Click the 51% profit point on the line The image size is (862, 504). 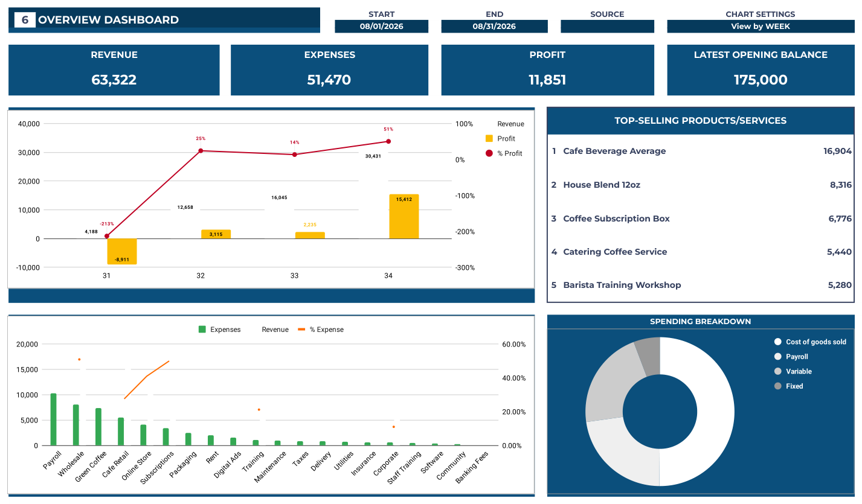click(x=388, y=141)
